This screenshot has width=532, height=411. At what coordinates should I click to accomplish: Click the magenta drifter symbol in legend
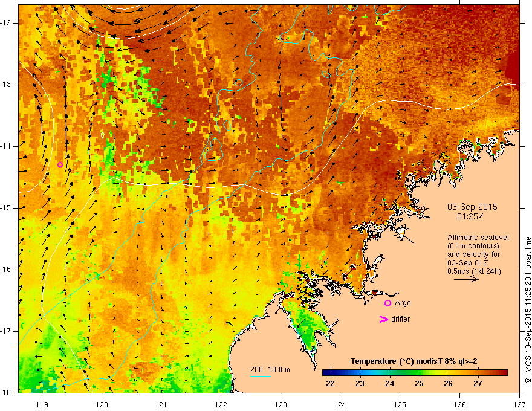[x=383, y=319]
